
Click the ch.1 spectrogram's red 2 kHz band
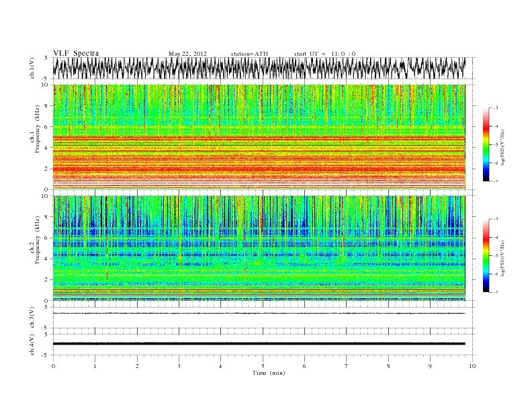point(259,169)
